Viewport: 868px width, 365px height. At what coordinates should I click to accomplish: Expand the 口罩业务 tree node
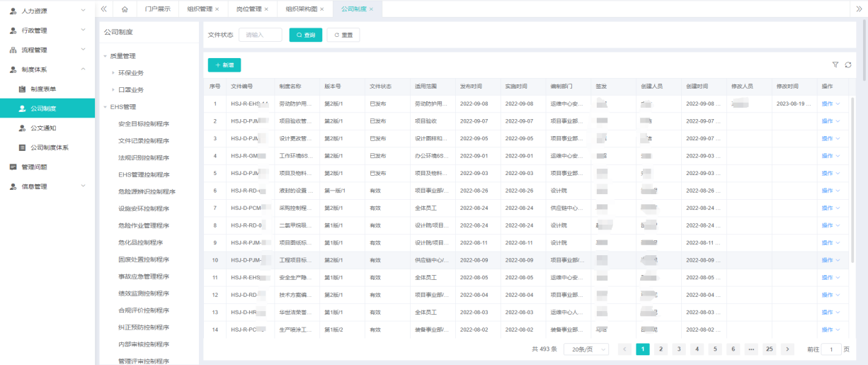pos(113,90)
